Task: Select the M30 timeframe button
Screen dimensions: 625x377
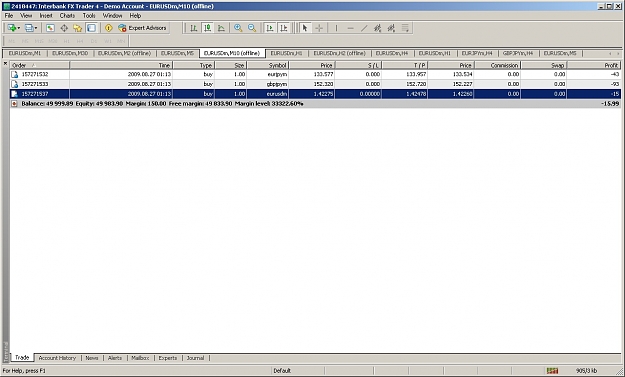Action: click(53, 41)
